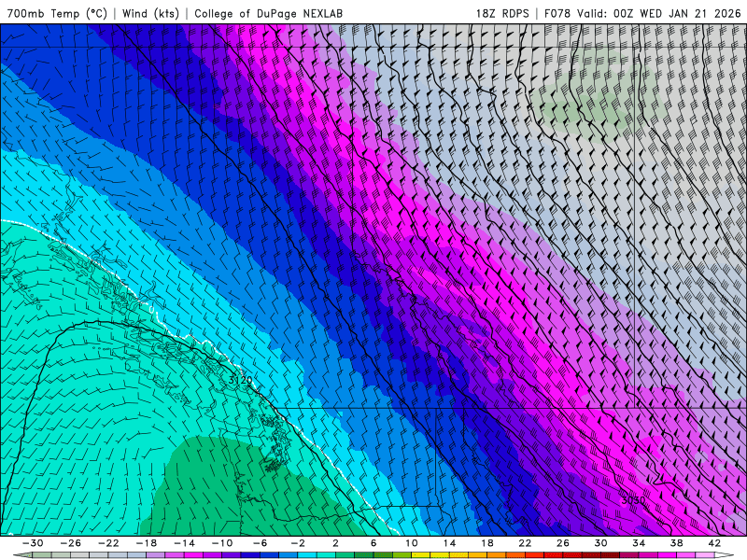Screen dimensions: 747x560
Task: Click the right arrow end of color bar
Action: 725,555
